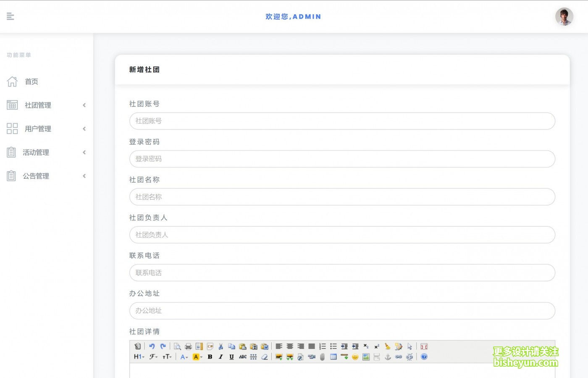
Task: Print the editor content
Action: point(188,346)
